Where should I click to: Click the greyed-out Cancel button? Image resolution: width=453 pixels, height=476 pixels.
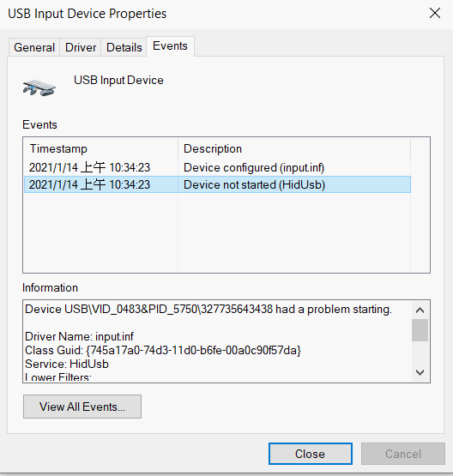(403, 454)
